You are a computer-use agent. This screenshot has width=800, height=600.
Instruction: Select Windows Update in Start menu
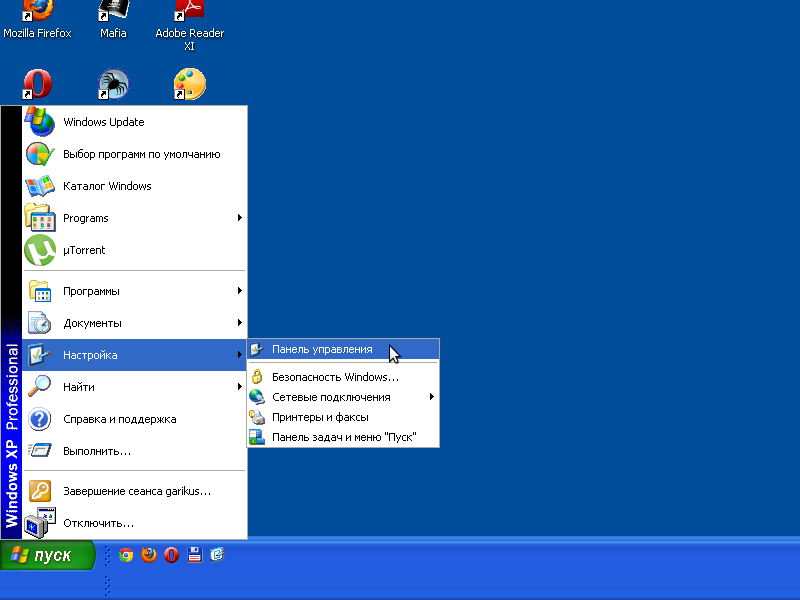(x=135, y=121)
